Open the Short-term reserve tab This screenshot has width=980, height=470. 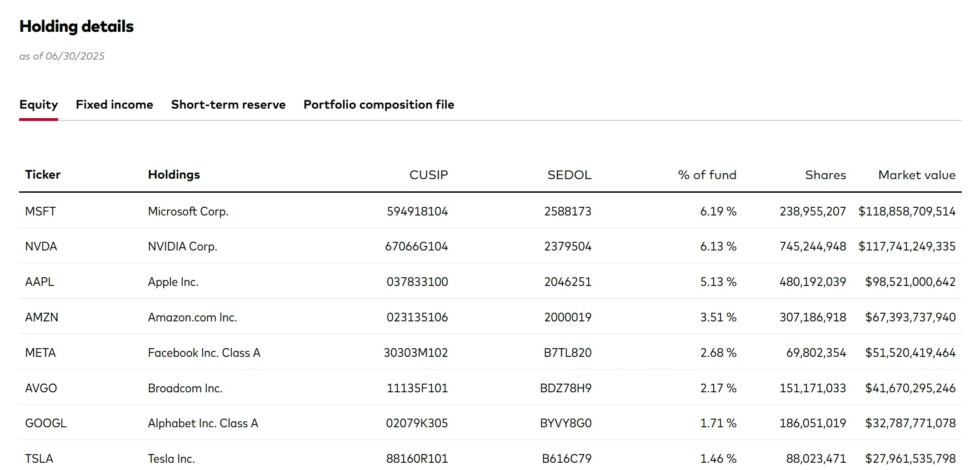[x=228, y=105]
